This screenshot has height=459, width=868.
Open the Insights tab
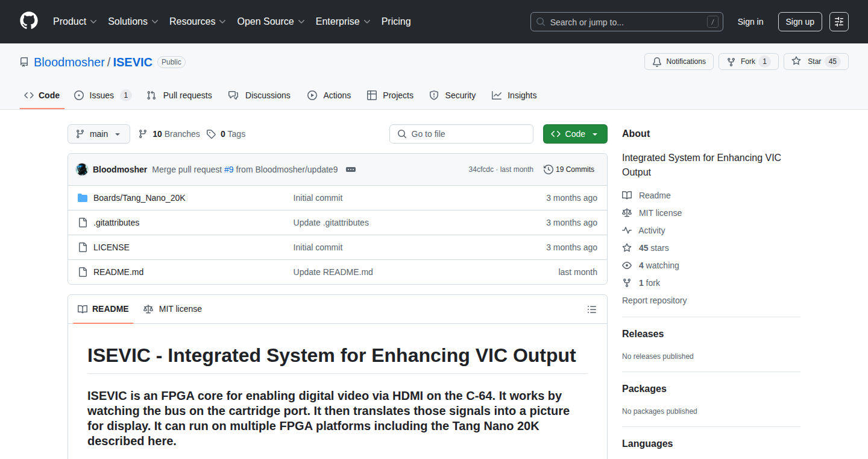(514, 95)
